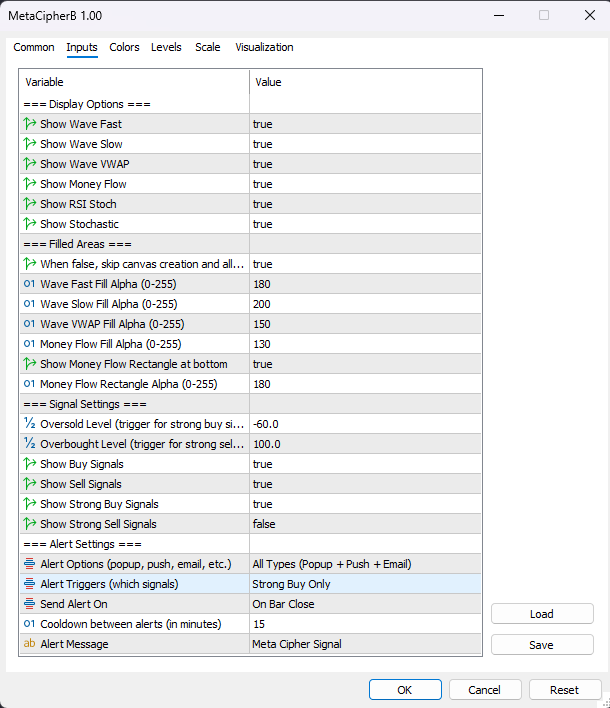Click the Reset button
The height and width of the screenshot is (708, 610).
coord(565,689)
